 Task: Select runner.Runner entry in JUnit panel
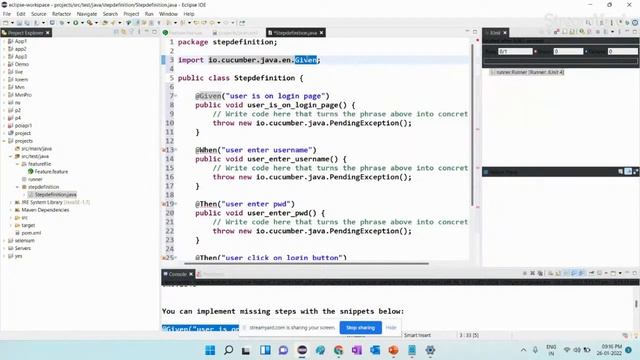[x=527, y=72]
